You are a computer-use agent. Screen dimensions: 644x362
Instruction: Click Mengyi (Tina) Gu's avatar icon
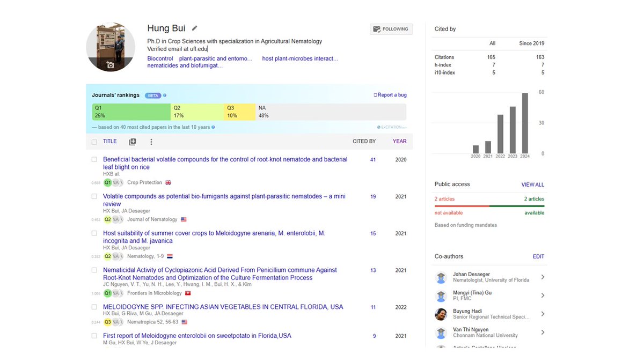click(441, 296)
